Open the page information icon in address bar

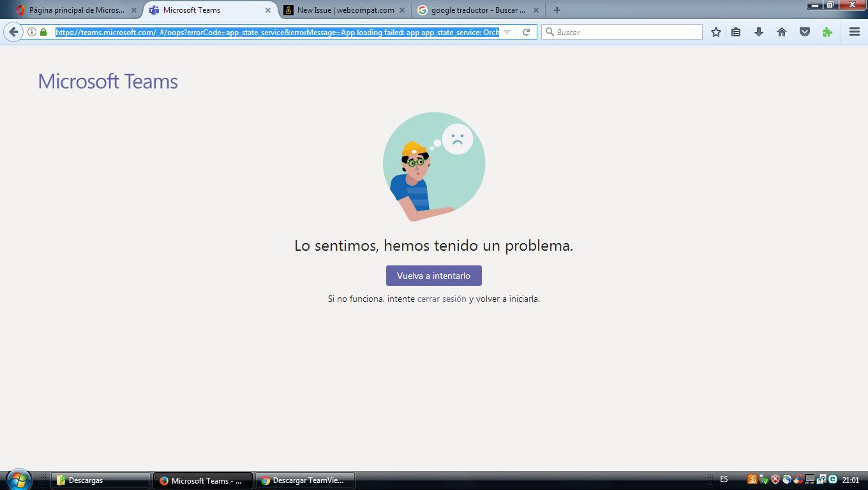(31, 31)
